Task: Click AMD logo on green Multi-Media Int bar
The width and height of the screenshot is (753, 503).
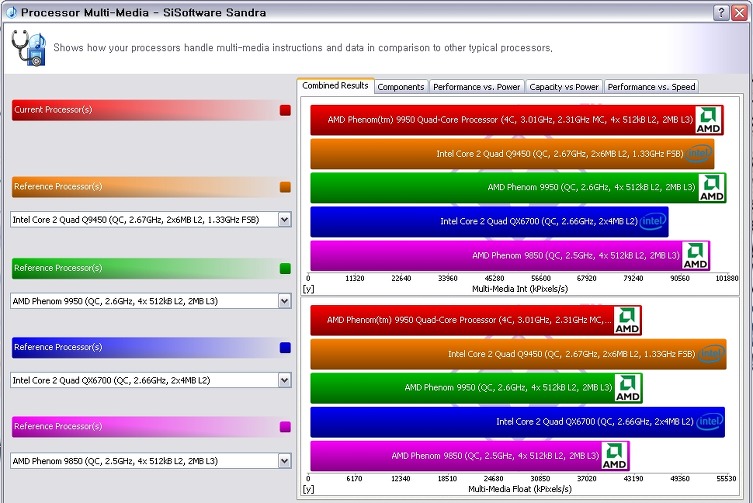Action: coord(712,188)
